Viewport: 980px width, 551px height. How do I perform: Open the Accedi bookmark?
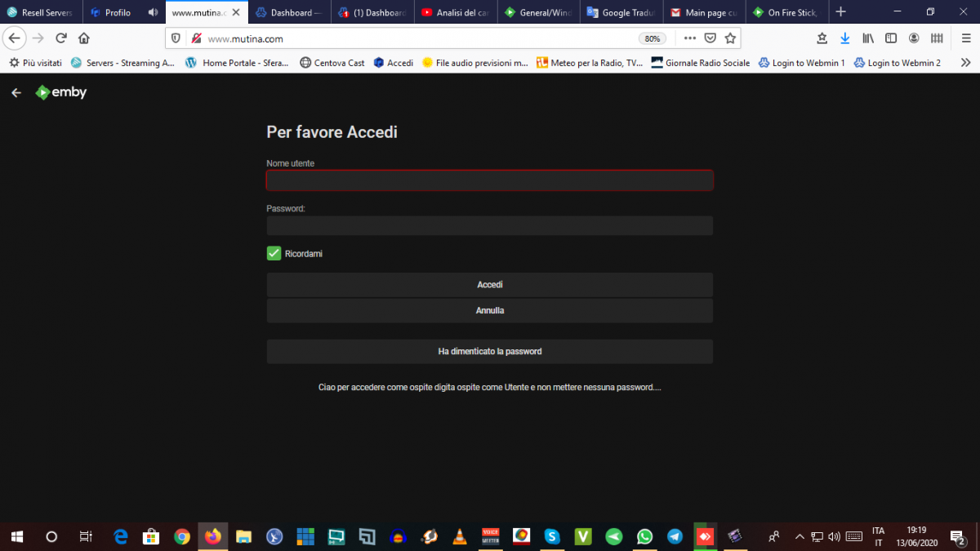point(394,63)
